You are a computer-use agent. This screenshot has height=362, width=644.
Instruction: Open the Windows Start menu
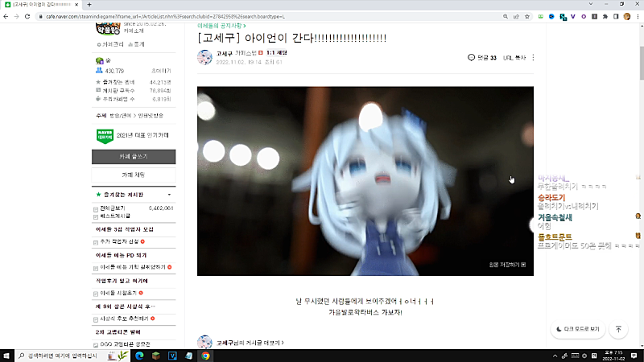6,356
